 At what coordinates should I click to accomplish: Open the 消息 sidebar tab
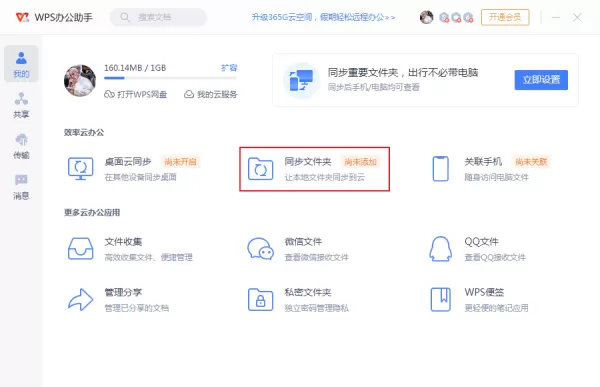21,187
